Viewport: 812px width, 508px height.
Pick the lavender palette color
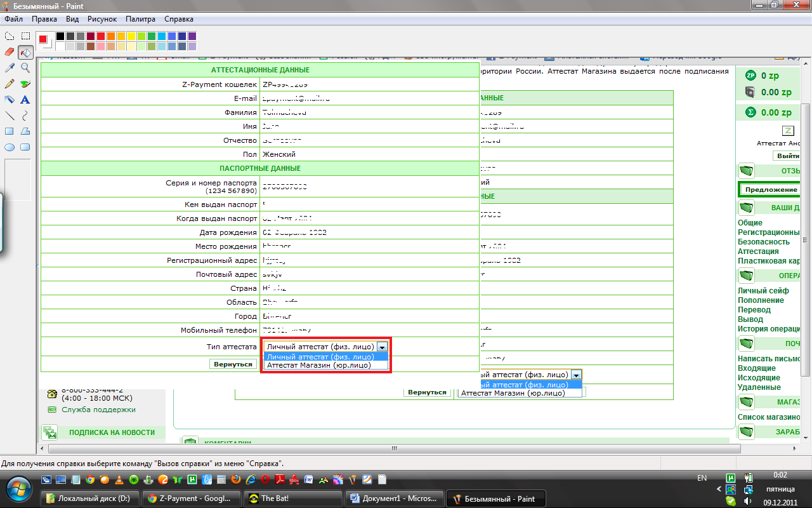192,46
